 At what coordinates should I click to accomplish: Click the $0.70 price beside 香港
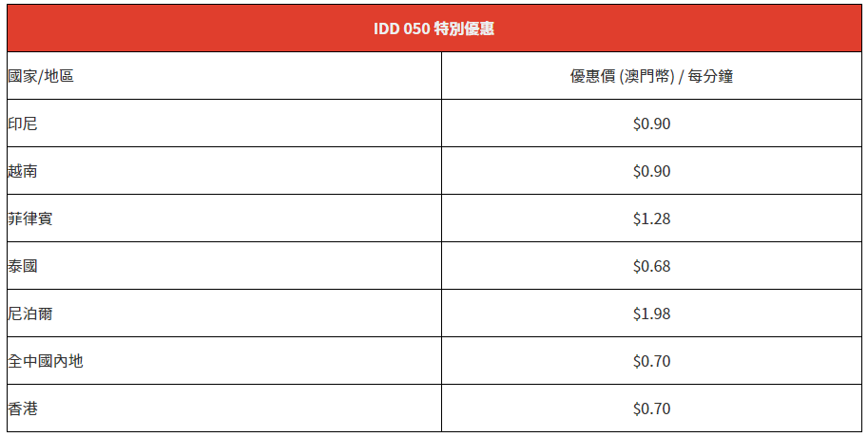click(651, 408)
